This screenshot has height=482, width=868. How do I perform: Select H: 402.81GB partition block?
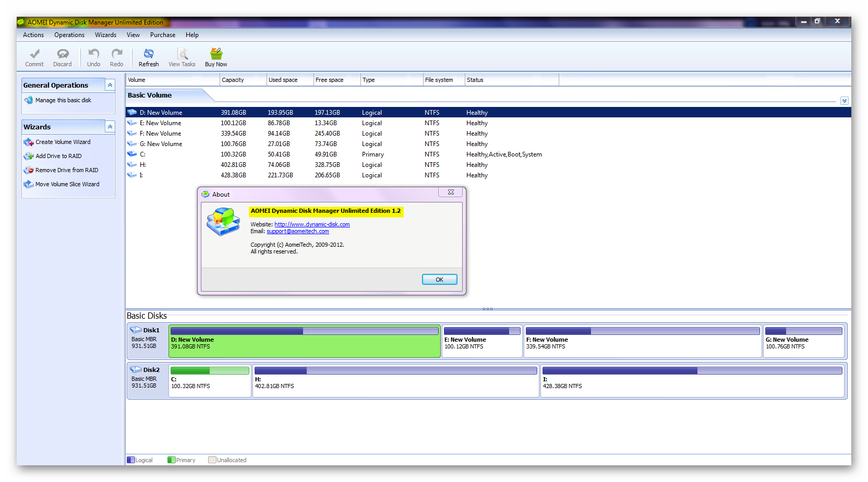[395, 381]
